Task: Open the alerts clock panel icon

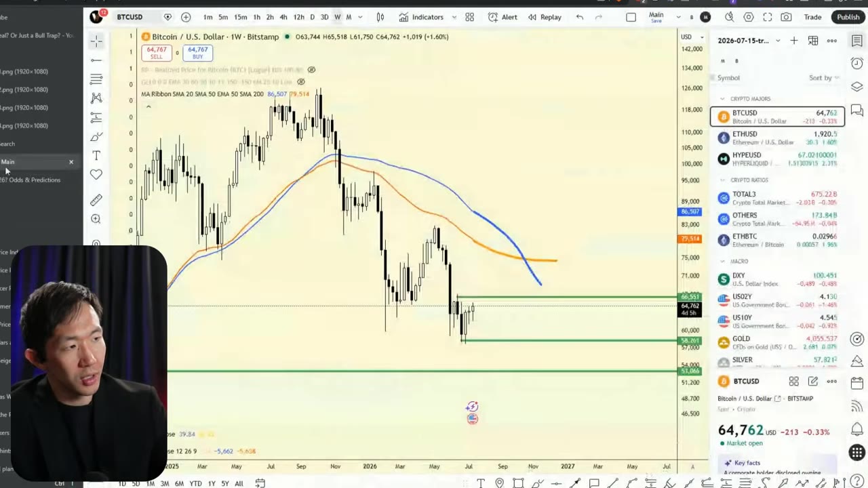Action: click(857, 64)
